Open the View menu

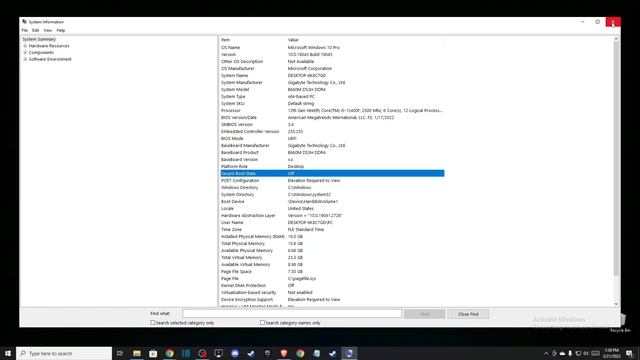tap(48, 30)
